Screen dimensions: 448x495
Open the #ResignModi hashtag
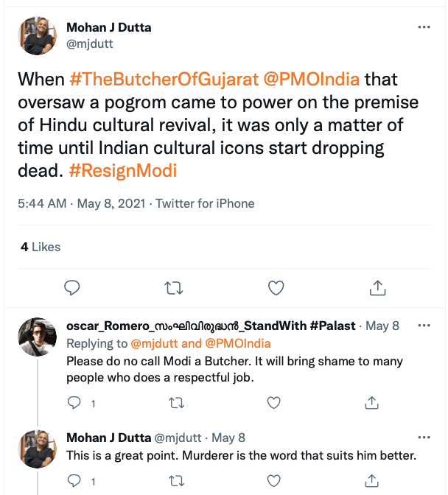pyautogui.click(x=122, y=170)
